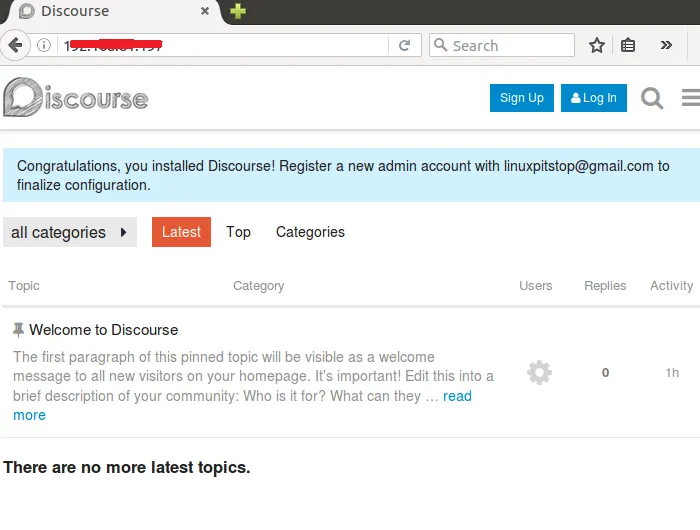This screenshot has height=530, width=700.
Task: Open the hamburger menu icon
Action: [x=690, y=98]
